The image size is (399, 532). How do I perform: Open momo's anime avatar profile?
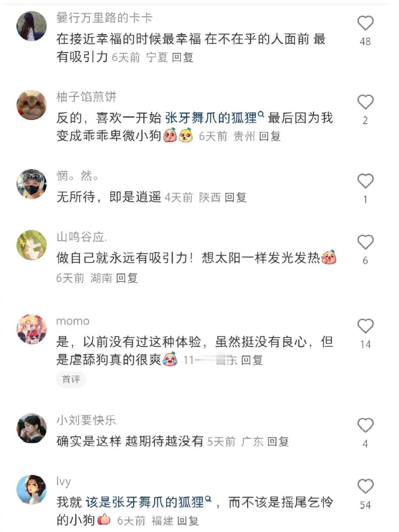point(32,329)
